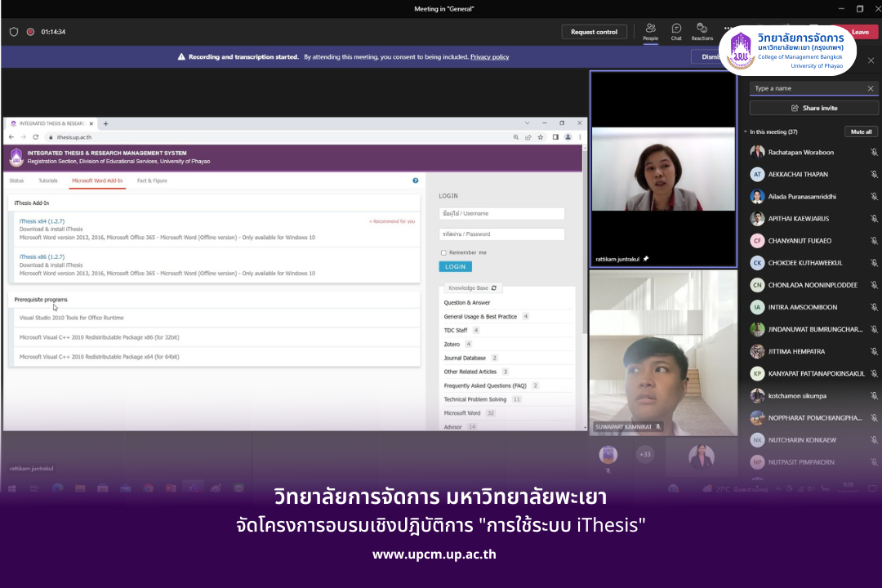
Task: Tick the Remember me checkbox
Action: coord(443,252)
